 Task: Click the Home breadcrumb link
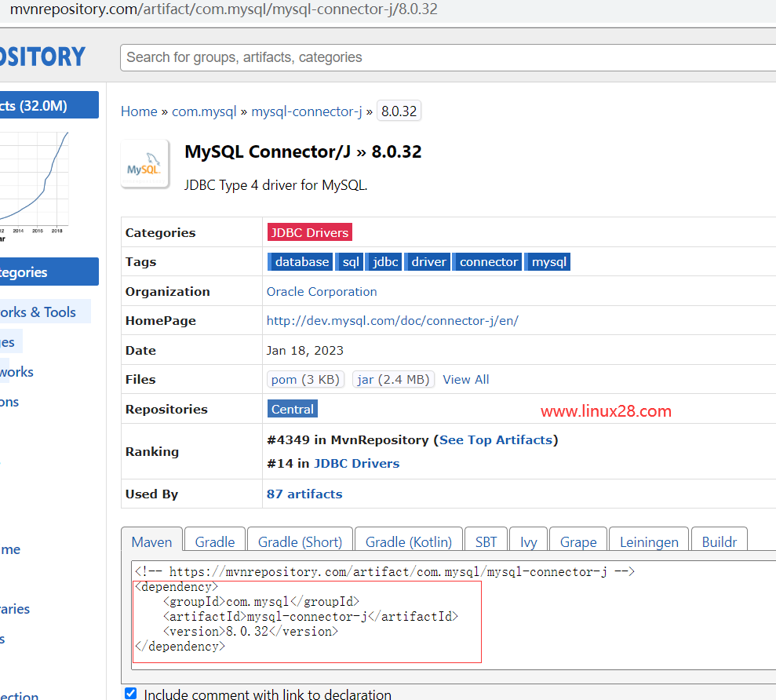pyautogui.click(x=139, y=111)
